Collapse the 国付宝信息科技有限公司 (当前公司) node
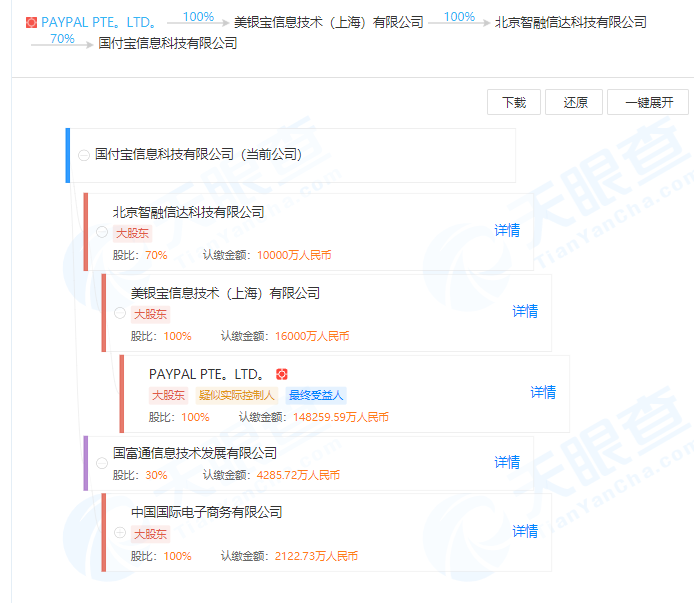The image size is (694, 603). [x=84, y=155]
